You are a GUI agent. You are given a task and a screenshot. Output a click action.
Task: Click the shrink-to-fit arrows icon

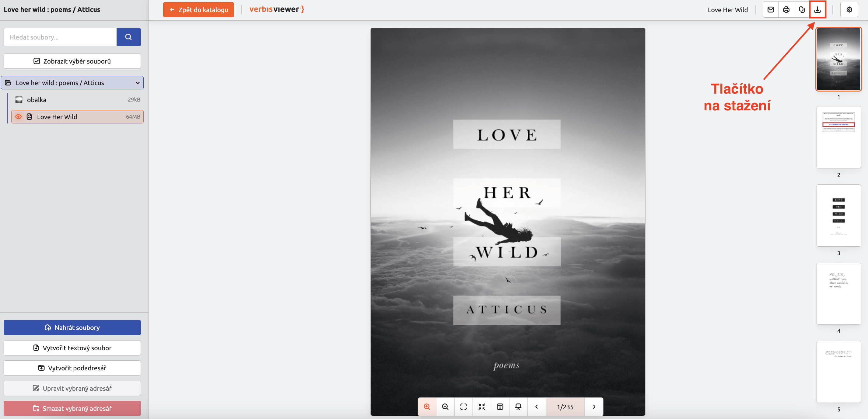click(x=481, y=407)
